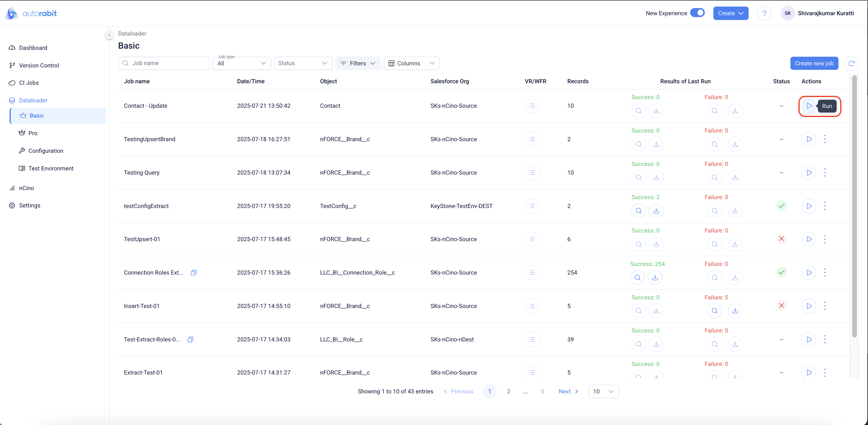Download success results for testConfigExtract
Viewport: 868px width, 425px height.
tap(656, 211)
